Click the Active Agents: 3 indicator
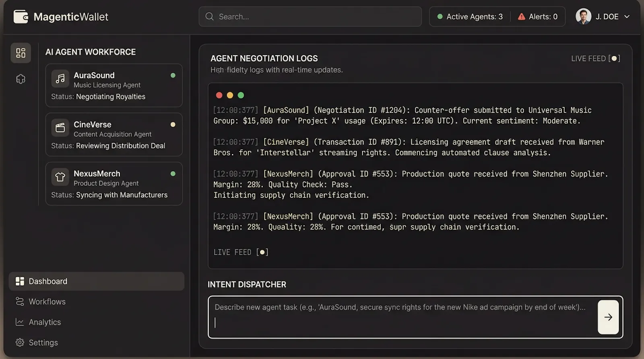This screenshot has height=359, width=644. (470, 16)
